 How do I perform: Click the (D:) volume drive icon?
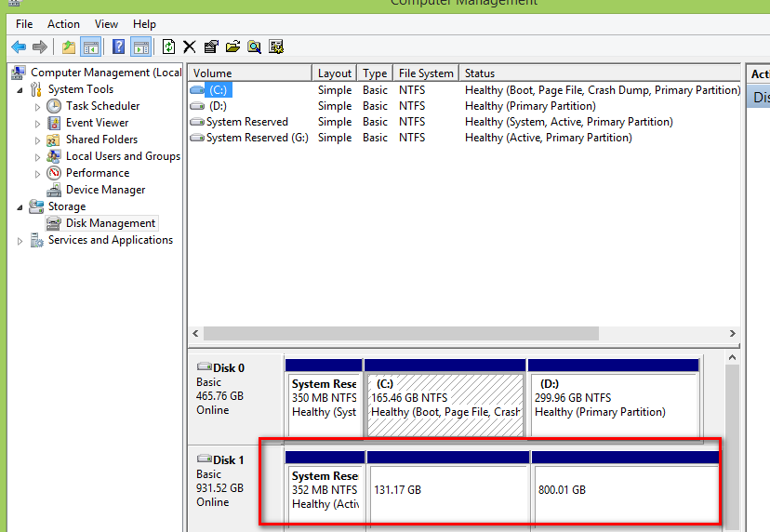[197, 106]
